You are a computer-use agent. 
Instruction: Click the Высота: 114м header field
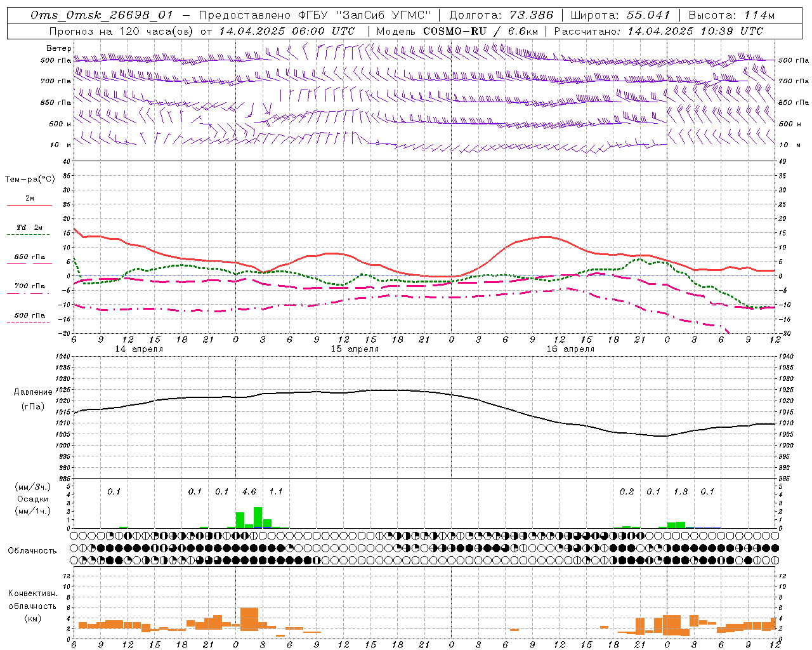pyautogui.click(x=731, y=16)
